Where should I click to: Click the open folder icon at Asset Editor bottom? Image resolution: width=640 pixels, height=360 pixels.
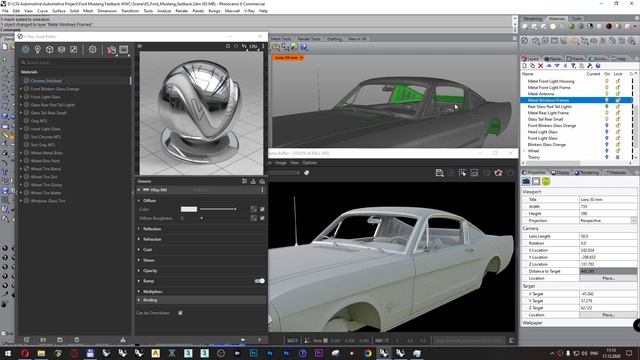point(43,340)
